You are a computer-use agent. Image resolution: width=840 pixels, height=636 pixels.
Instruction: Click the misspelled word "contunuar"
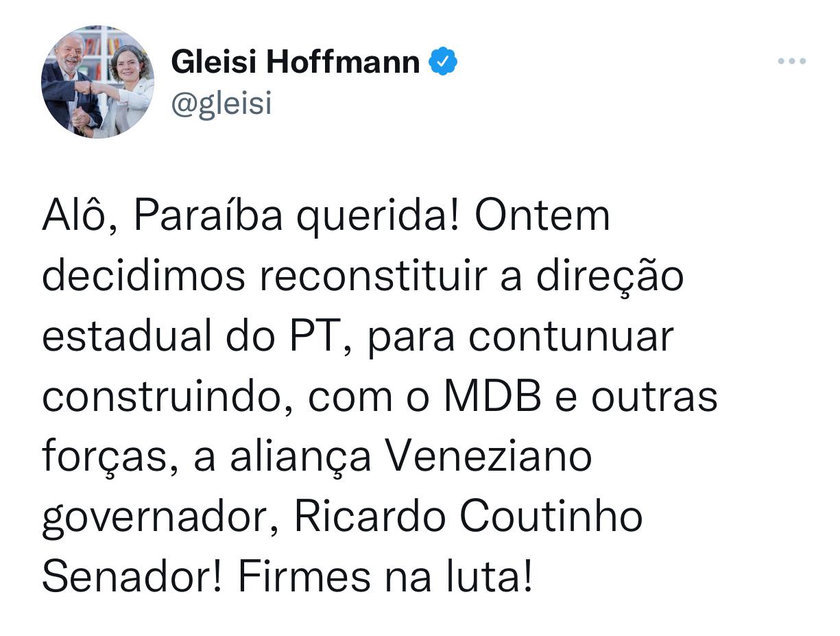pos(572,337)
